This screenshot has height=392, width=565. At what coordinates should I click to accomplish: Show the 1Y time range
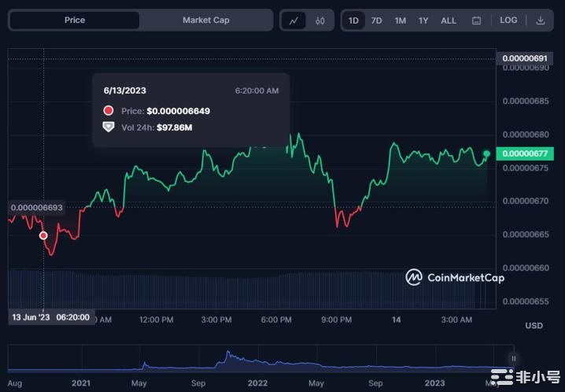click(x=424, y=20)
